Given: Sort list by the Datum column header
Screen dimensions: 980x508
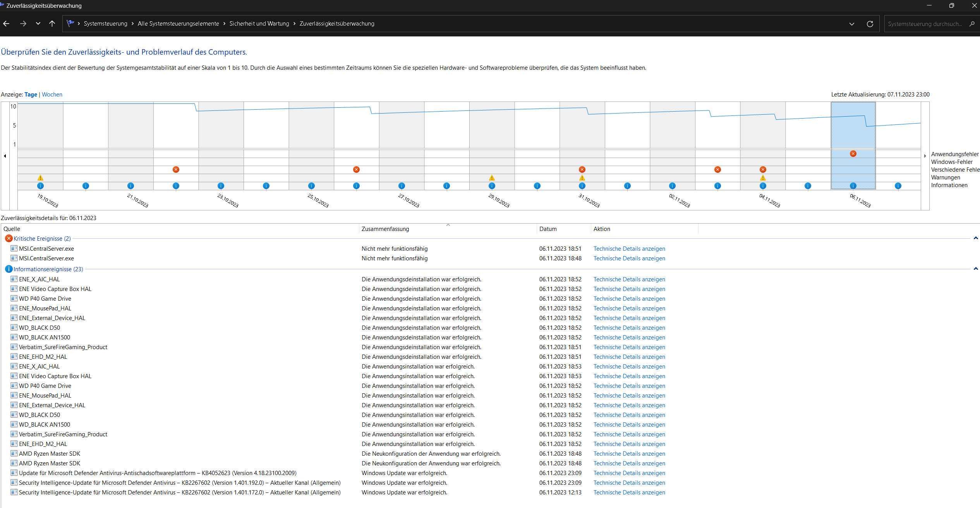Looking at the screenshot, I should [548, 229].
